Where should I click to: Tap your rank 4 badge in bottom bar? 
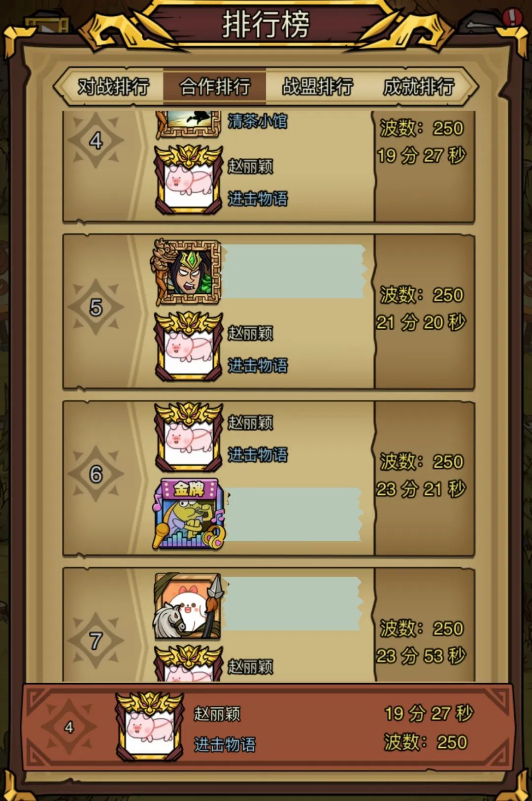click(69, 727)
